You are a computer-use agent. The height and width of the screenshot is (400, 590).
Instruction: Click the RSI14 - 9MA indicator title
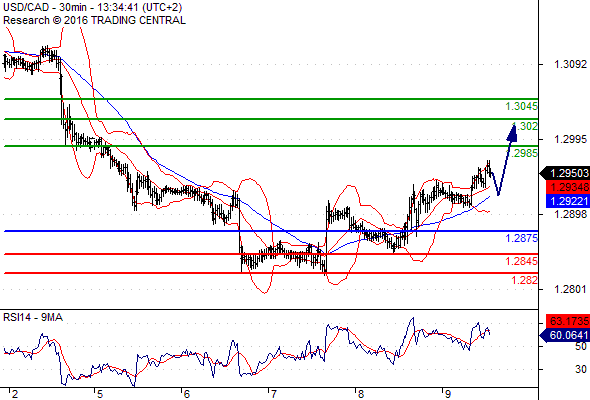[x=33, y=318]
